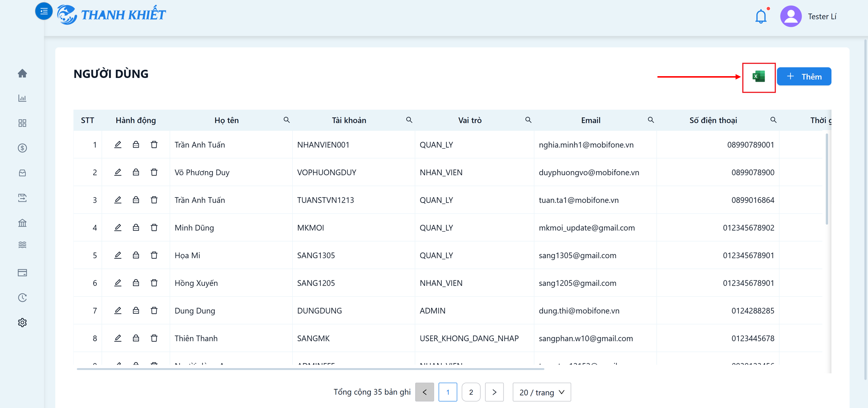
Task: Export users with the Excel icon
Action: [x=758, y=77]
